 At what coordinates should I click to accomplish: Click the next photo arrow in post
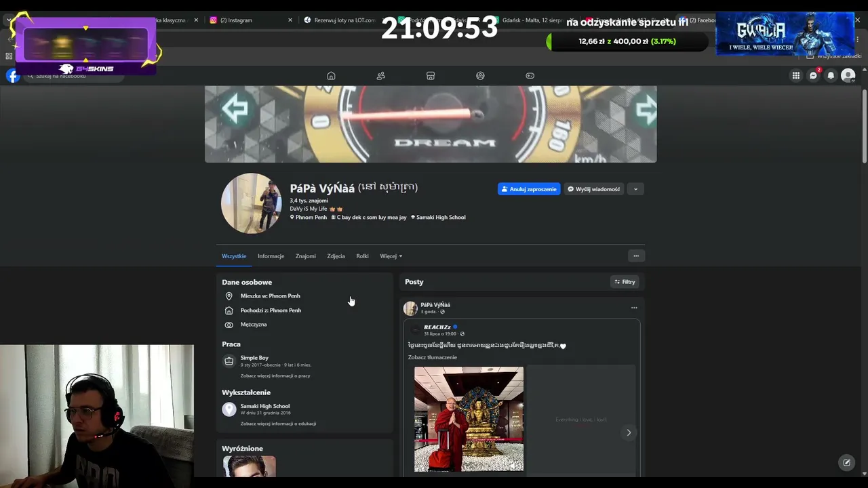tap(629, 432)
